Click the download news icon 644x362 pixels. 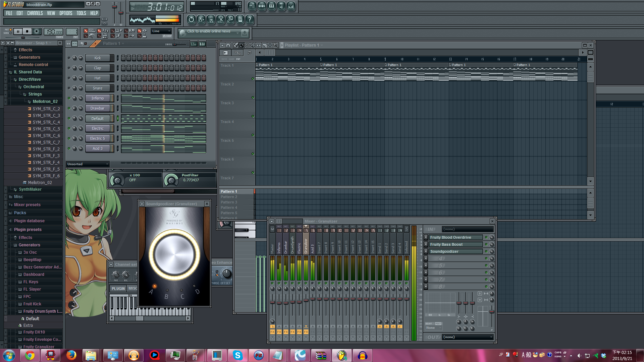coord(245,33)
